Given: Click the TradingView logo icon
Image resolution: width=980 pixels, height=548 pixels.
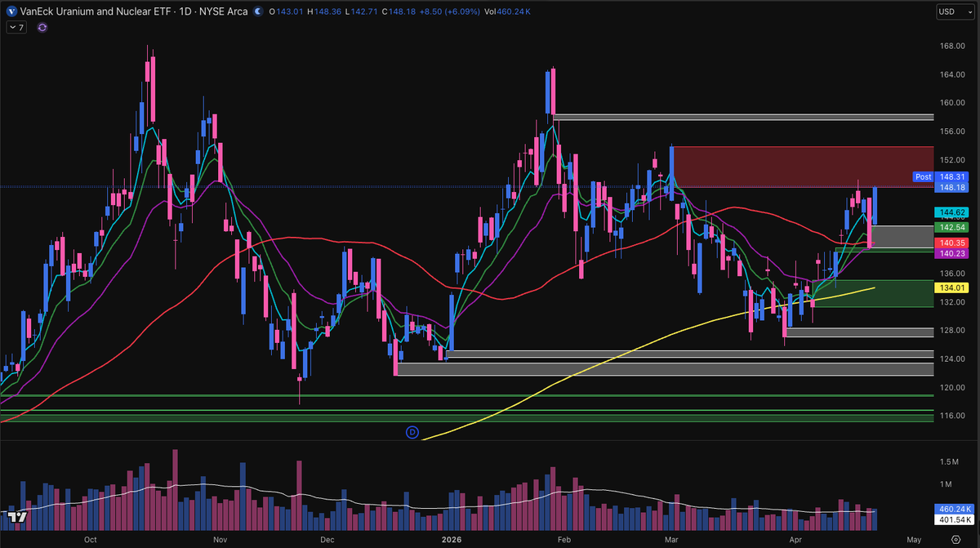Looking at the screenshot, I should point(17,518).
